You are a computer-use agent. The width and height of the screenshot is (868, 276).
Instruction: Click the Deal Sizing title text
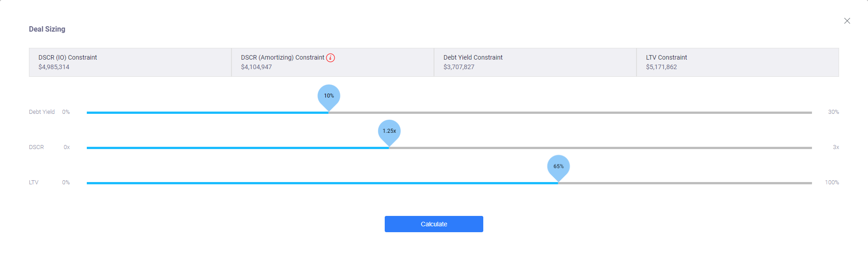[47, 29]
